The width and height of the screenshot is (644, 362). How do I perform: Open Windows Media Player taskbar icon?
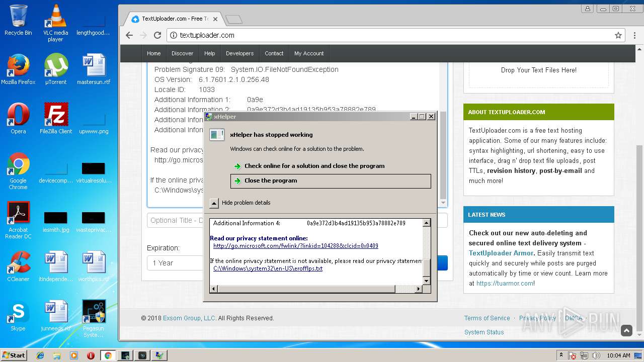tap(74, 355)
